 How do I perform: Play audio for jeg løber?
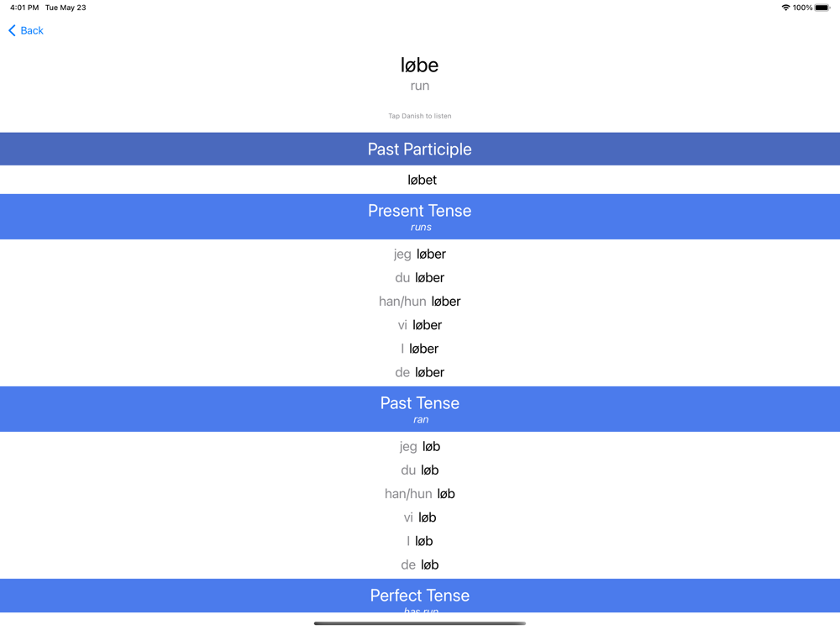(419, 254)
